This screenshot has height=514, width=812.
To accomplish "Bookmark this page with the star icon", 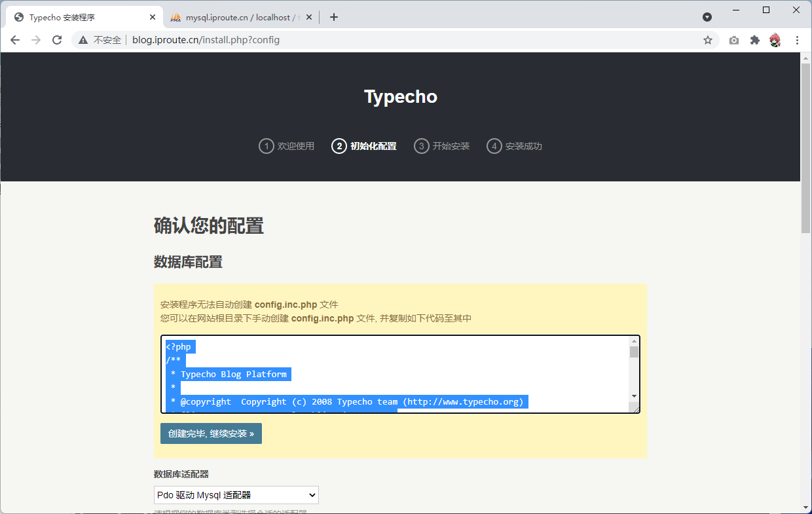I will click(x=708, y=40).
